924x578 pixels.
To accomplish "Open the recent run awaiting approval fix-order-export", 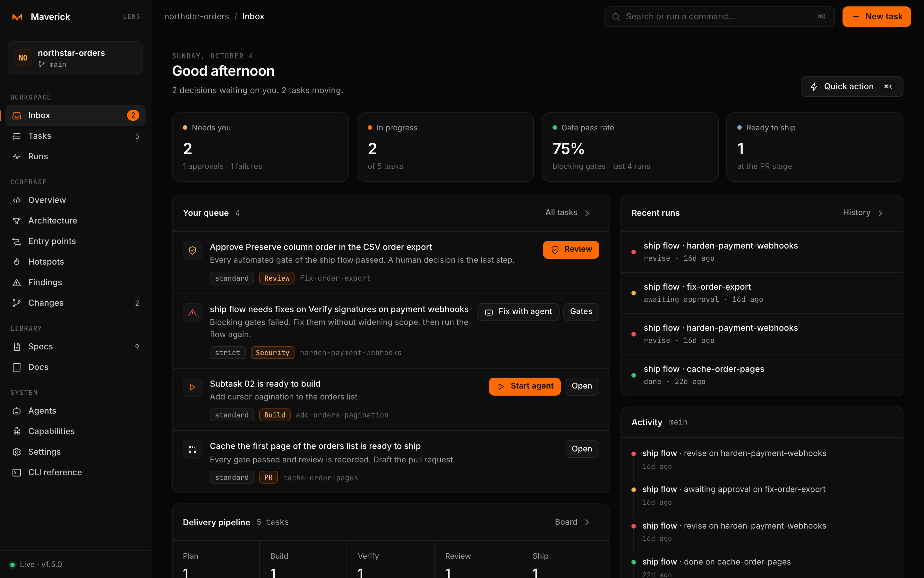I will [x=761, y=293].
